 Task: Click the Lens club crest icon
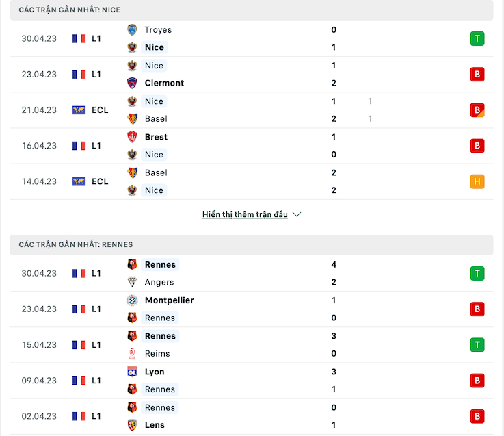[132, 425]
